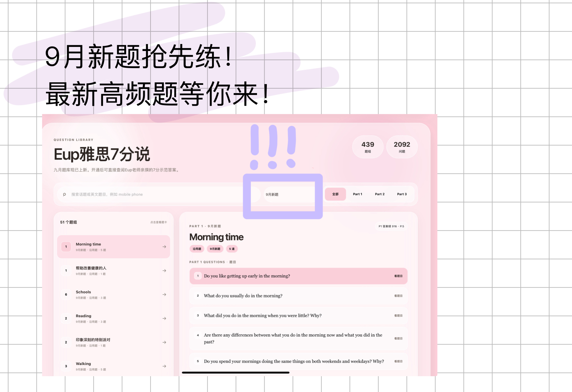Click the '51 个题组' list header
The height and width of the screenshot is (392, 572).
click(68, 222)
